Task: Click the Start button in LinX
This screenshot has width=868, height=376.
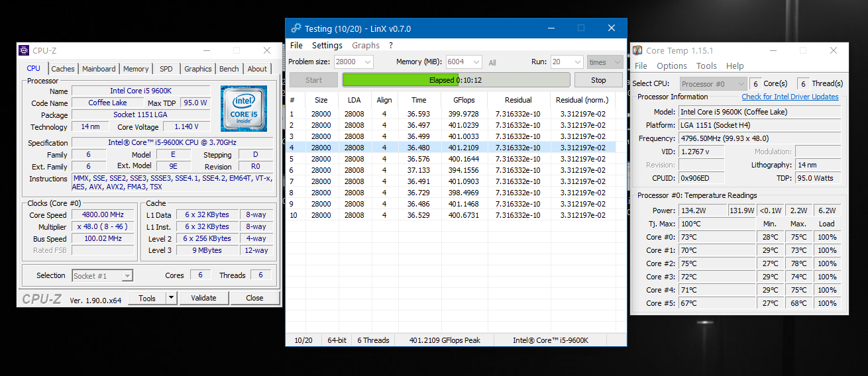Action: 314,80
